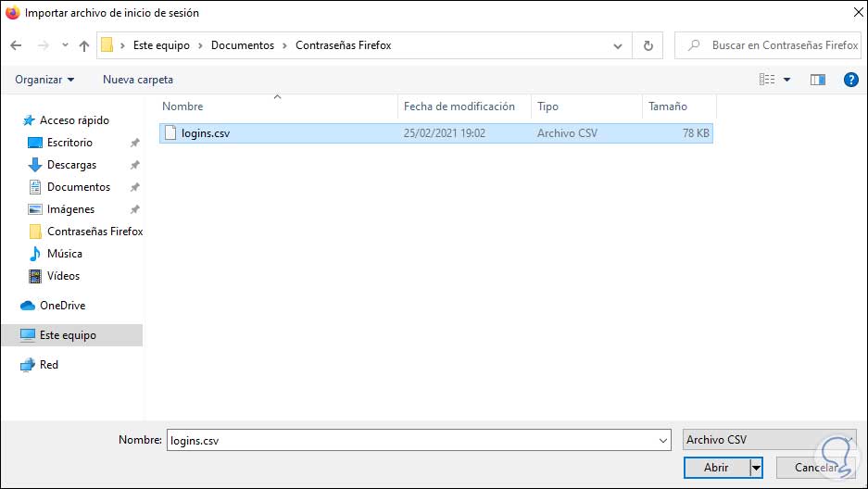
Task: Click the Documentos breadcrumb segment
Action: [243, 45]
